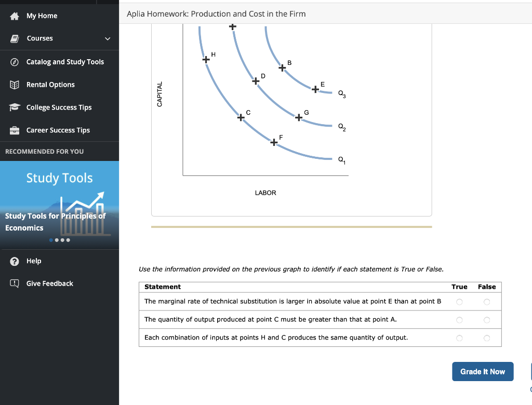Select the College Success Tips graduation cap icon
This screenshot has height=405, width=532.
15,107
